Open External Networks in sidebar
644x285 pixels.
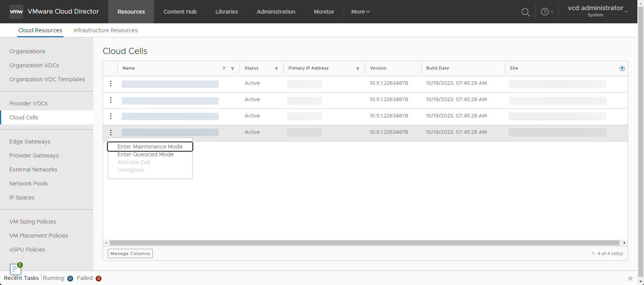pos(33,170)
